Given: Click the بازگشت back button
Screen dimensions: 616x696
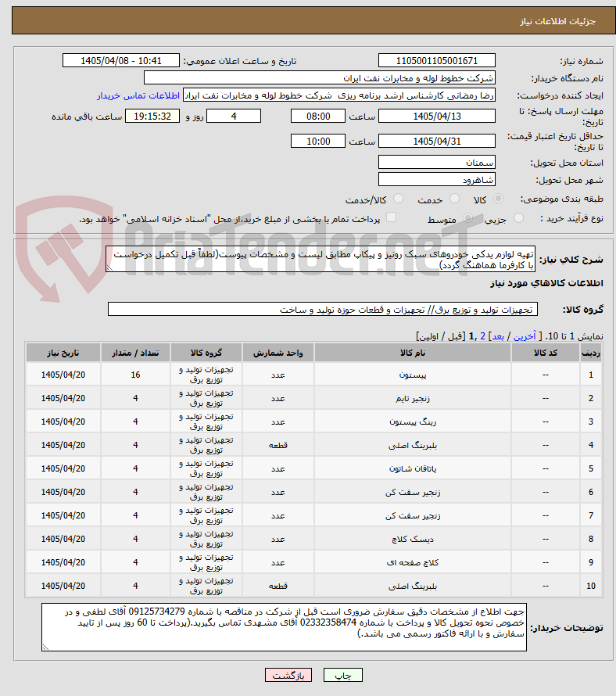Looking at the screenshot, I should coord(288,675).
